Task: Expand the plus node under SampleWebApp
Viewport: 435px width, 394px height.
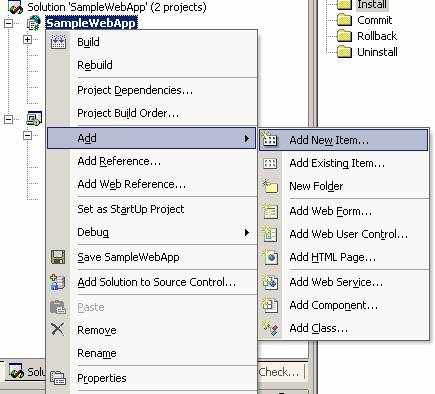Action: tap(28, 39)
